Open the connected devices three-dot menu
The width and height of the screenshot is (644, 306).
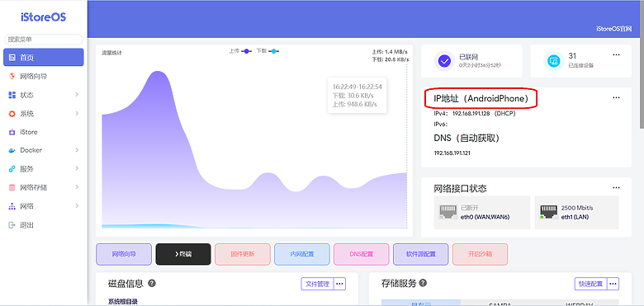tap(616, 54)
